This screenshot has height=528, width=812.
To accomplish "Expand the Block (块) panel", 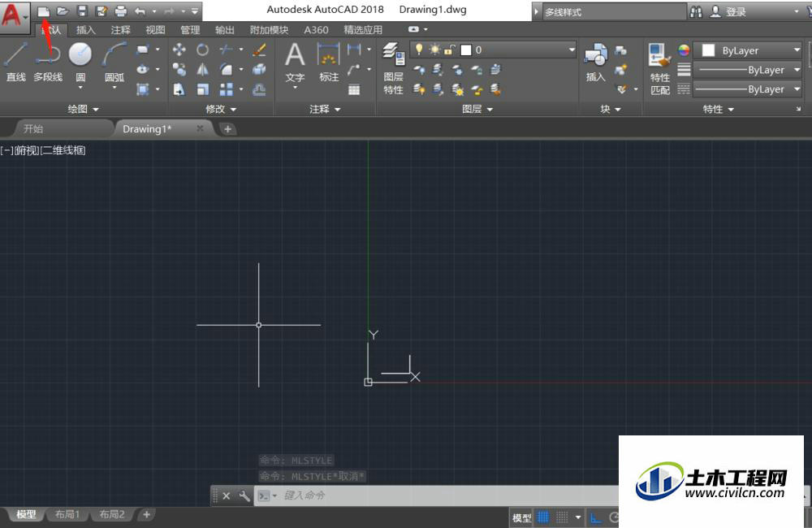I will point(611,109).
